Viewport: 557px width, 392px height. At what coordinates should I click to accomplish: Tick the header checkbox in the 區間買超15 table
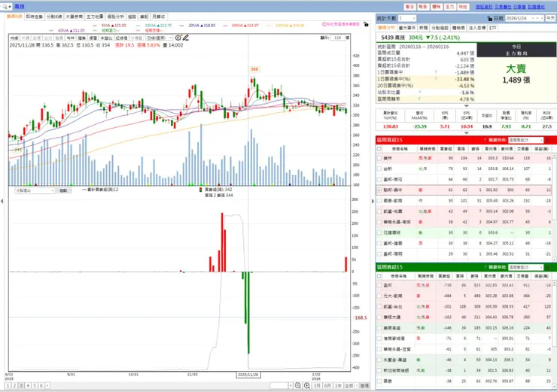pos(379,149)
